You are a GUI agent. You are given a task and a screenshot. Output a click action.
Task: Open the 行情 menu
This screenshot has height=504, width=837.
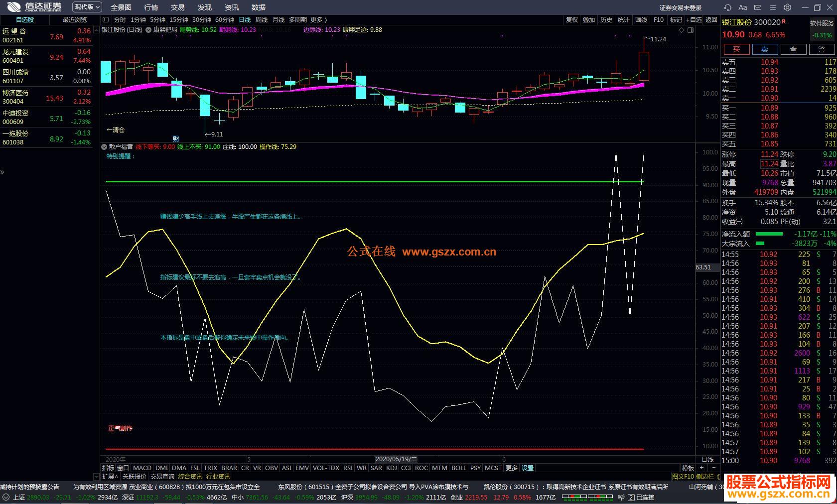(x=151, y=7)
